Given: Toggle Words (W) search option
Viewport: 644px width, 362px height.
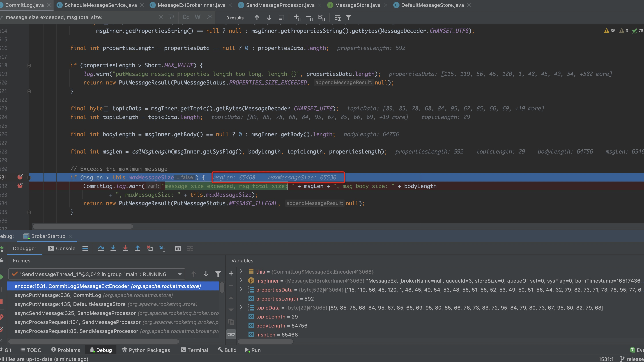Looking at the screenshot, I should (x=197, y=17).
